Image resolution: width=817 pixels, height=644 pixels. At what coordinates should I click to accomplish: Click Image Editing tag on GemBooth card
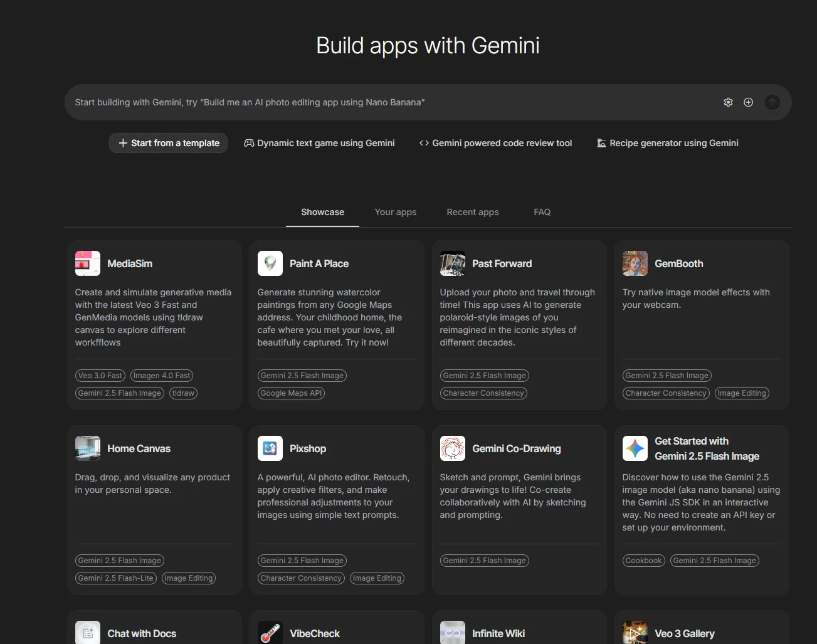coord(742,393)
